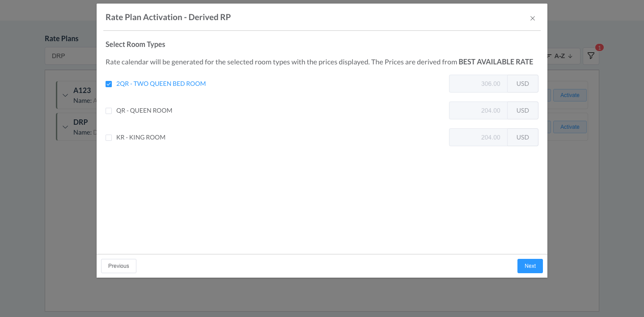Click the USD currency tag beside 306.00
This screenshot has width=644, height=317.
tap(522, 84)
